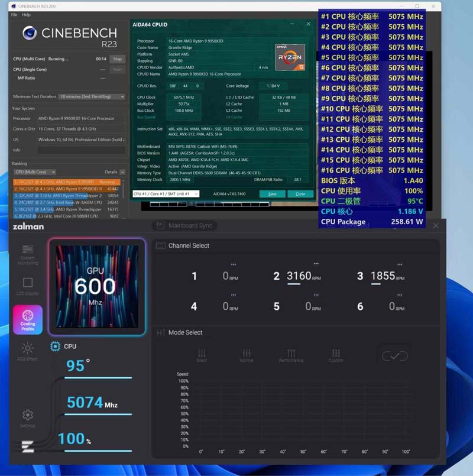
Task: Open the CPU (Multi Core) ranking dropdown
Action: click(x=35, y=172)
